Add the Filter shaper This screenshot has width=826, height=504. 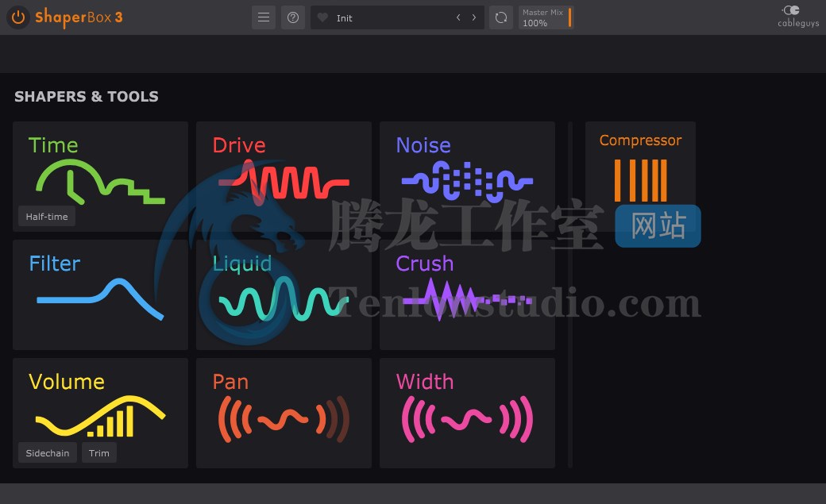point(100,295)
